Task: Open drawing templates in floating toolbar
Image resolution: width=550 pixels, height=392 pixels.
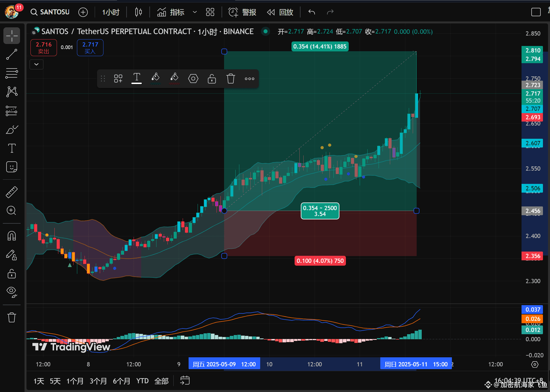Action: (118, 79)
